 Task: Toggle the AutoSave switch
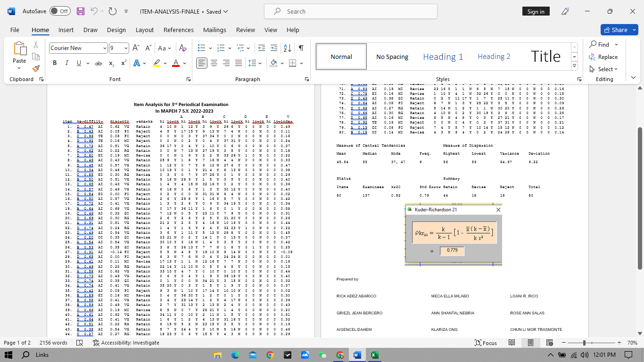click(x=60, y=11)
